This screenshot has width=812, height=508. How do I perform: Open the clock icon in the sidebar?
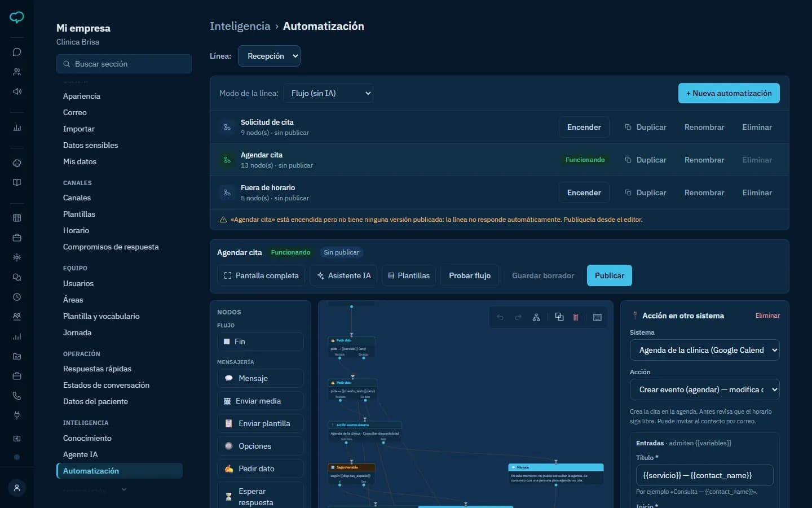coord(17,297)
